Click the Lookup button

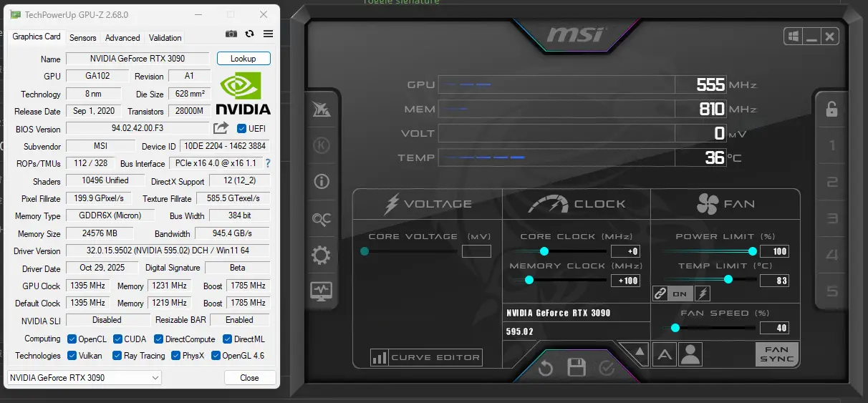click(243, 59)
